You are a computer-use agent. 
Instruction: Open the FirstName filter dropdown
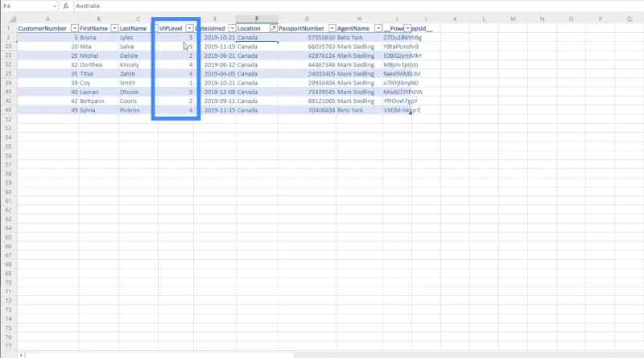click(114, 28)
